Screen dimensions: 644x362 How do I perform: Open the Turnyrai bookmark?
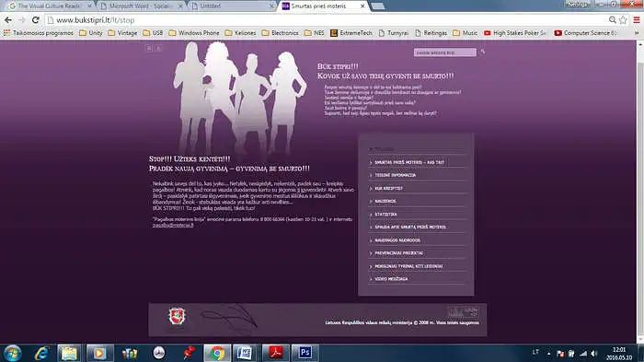click(x=393, y=33)
